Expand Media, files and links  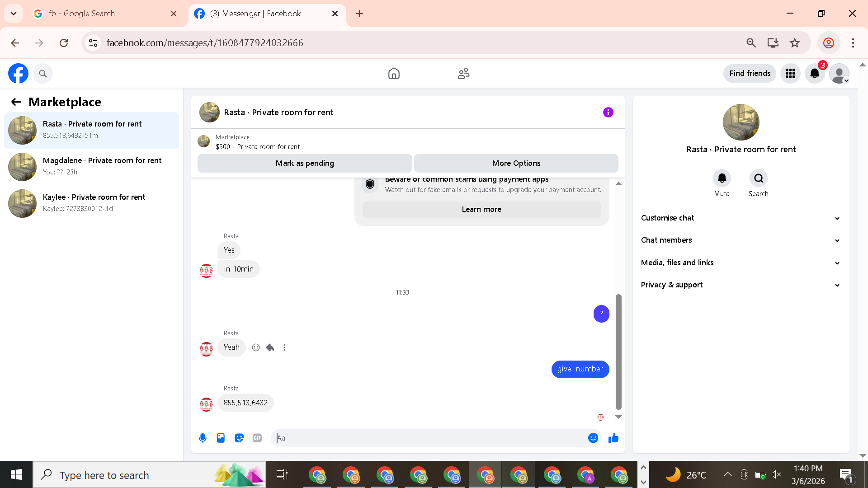pyautogui.click(x=741, y=263)
